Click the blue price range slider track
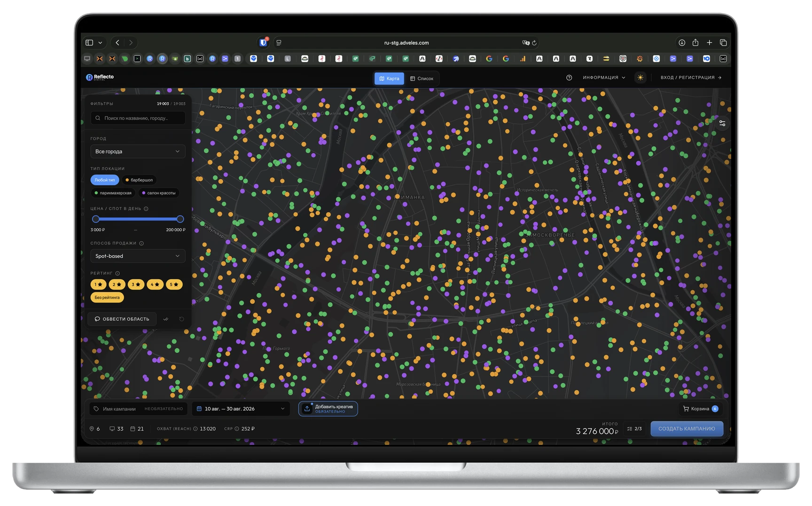812x506 pixels. coord(138,219)
